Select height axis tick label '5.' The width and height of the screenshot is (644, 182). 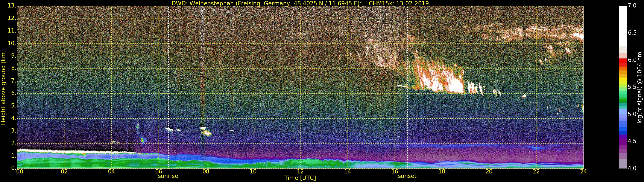tap(14, 106)
